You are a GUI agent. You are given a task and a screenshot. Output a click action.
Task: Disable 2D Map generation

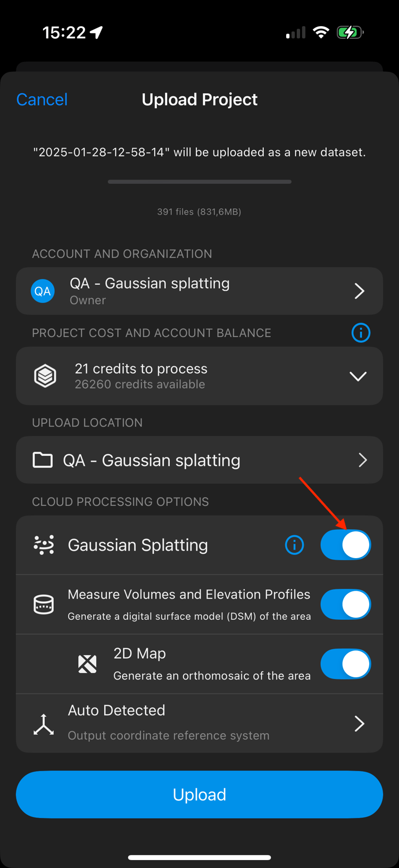pyautogui.click(x=346, y=664)
